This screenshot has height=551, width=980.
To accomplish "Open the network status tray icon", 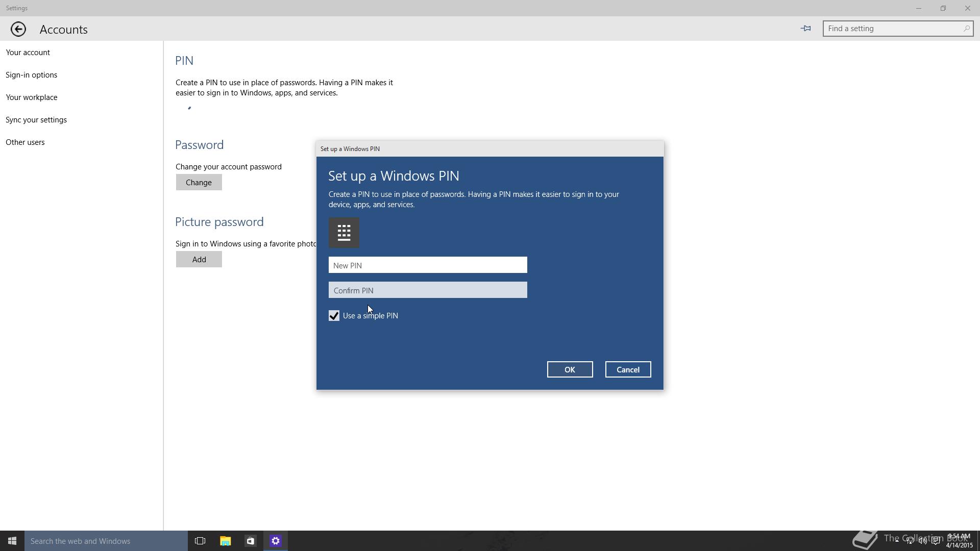I will (910, 541).
